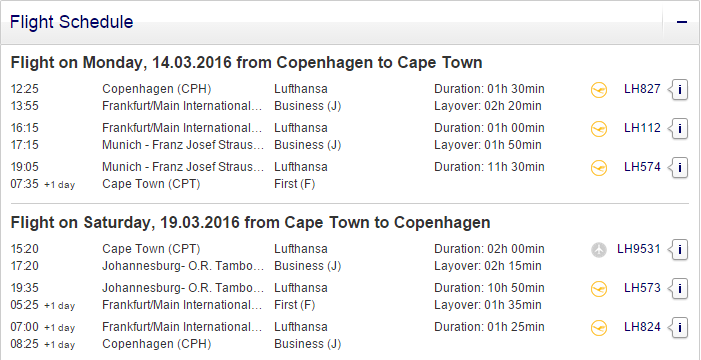Viewport: 701px width, 360px height.
Task: Click grey airplane icon beside LH9531
Action: 599,250
